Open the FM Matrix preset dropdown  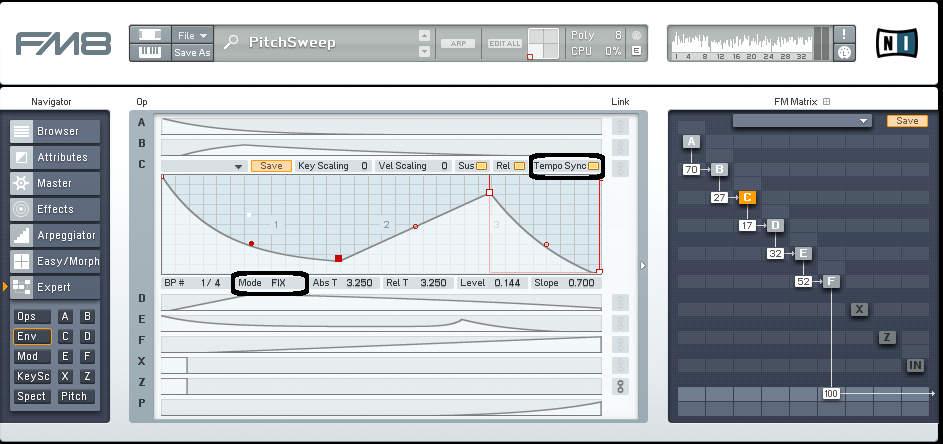802,121
